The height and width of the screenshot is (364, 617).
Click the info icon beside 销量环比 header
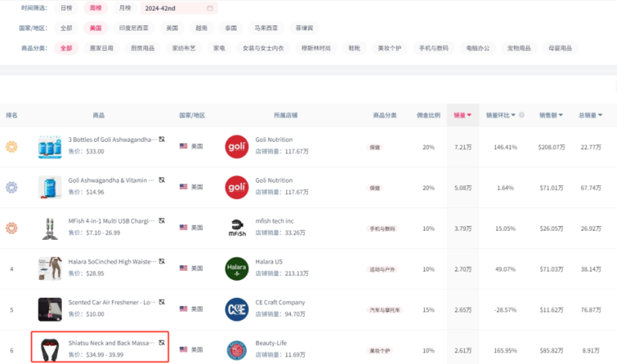tap(521, 115)
